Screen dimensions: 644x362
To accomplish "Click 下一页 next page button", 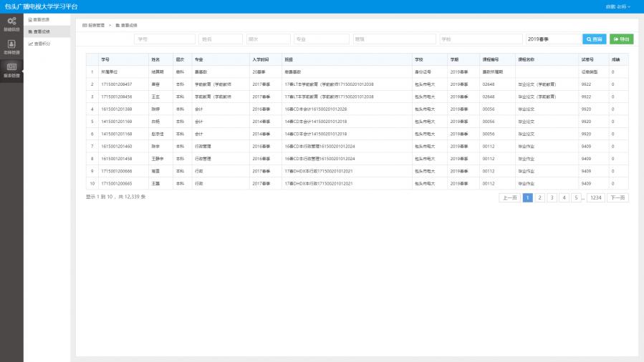I will click(x=617, y=197).
